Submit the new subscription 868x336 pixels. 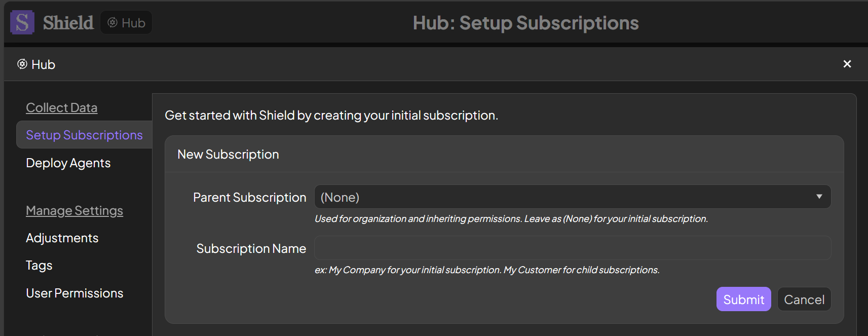pos(743,299)
